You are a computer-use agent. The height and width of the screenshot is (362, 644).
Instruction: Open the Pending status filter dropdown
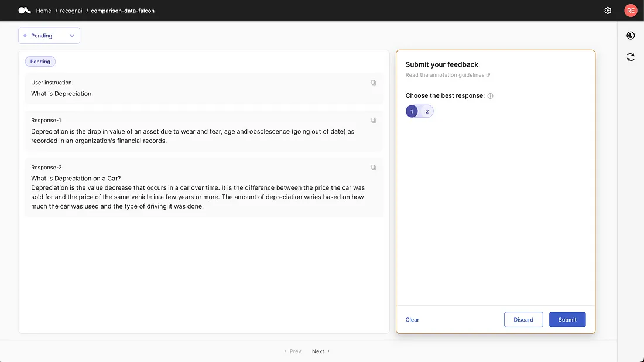coord(49,36)
